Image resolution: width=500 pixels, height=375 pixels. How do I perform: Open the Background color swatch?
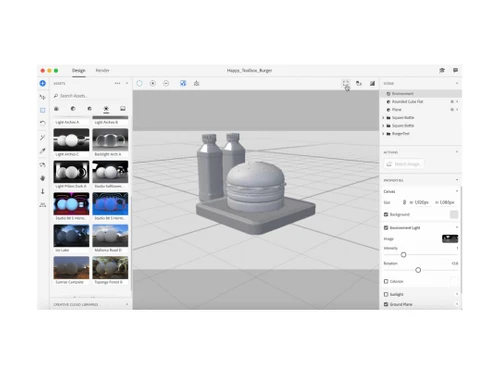coord(454,214)
